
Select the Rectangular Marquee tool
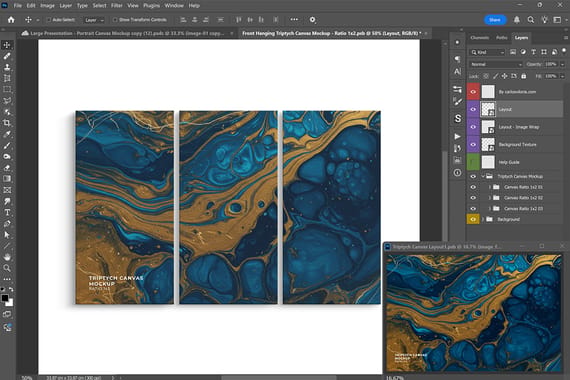(x=7, y=89)
